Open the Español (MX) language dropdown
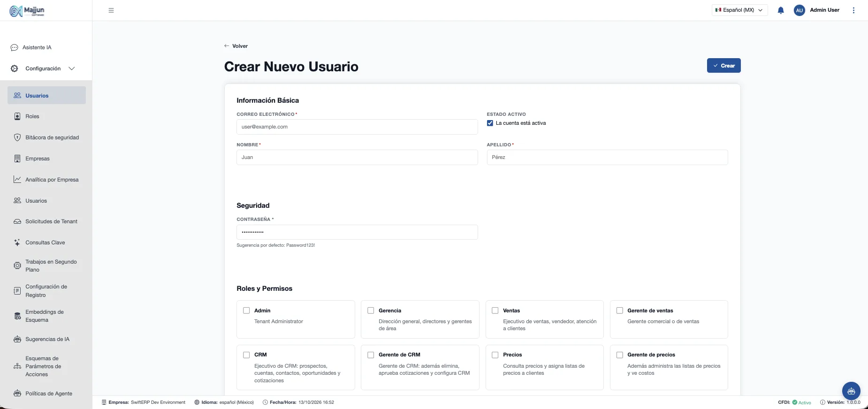This screenshot has height=409, width=868. 739,10
